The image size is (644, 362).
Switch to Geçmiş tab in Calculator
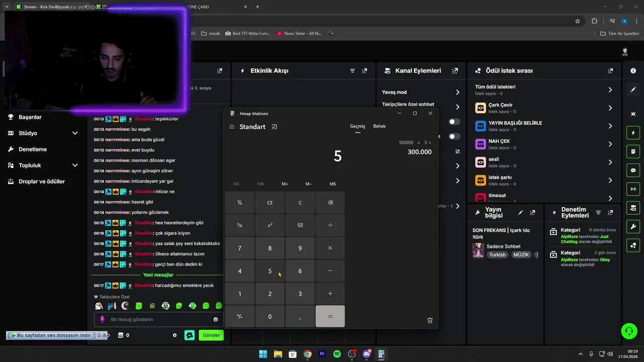point(358,126)
